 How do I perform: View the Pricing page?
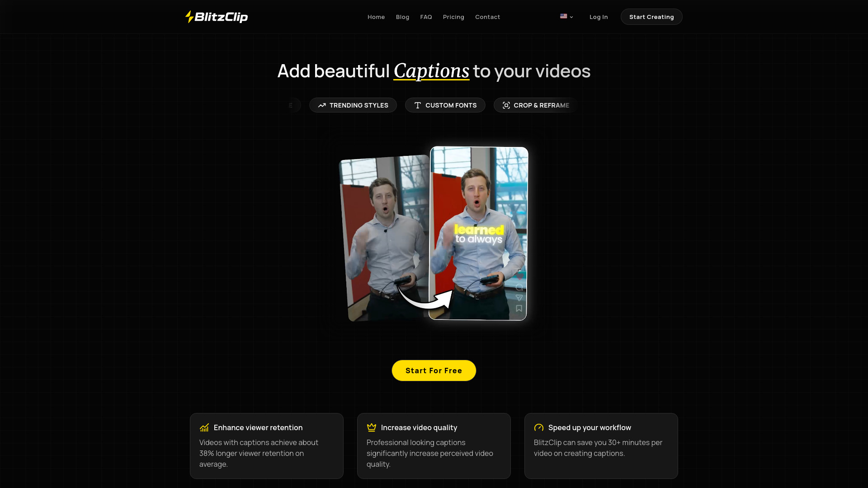click(453, 17)
